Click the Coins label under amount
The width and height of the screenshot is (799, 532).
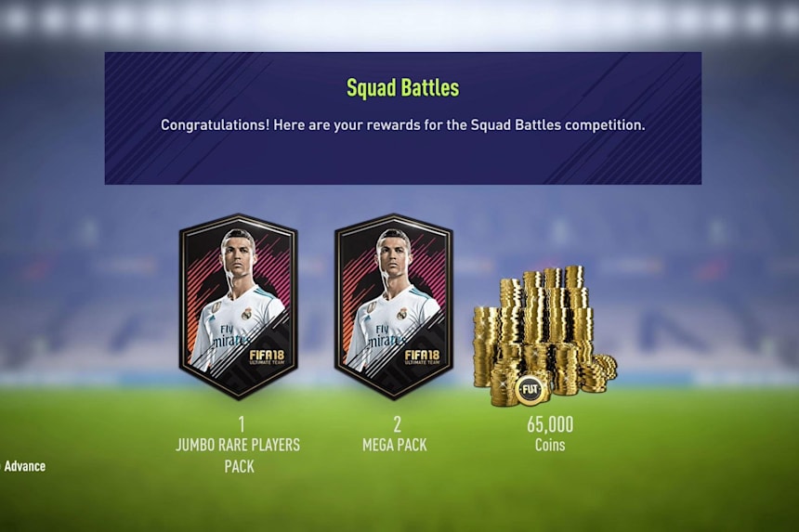[x=550, y=446]
